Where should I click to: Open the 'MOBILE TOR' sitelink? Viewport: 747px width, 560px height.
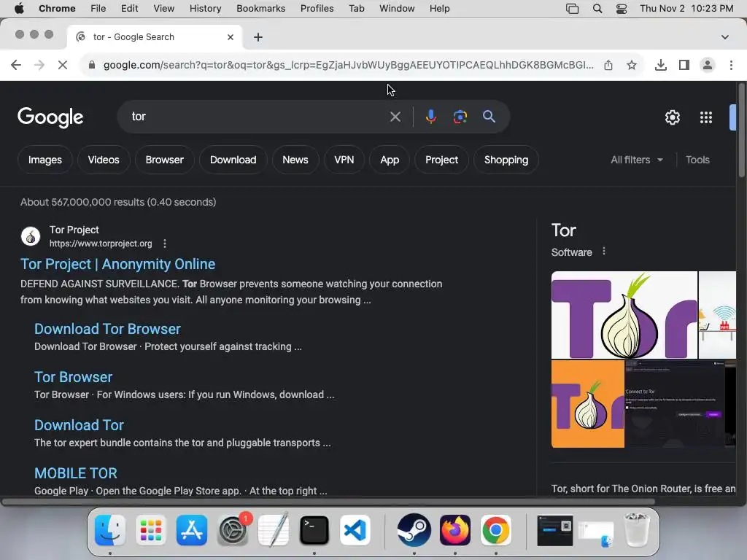click(76, 473)
